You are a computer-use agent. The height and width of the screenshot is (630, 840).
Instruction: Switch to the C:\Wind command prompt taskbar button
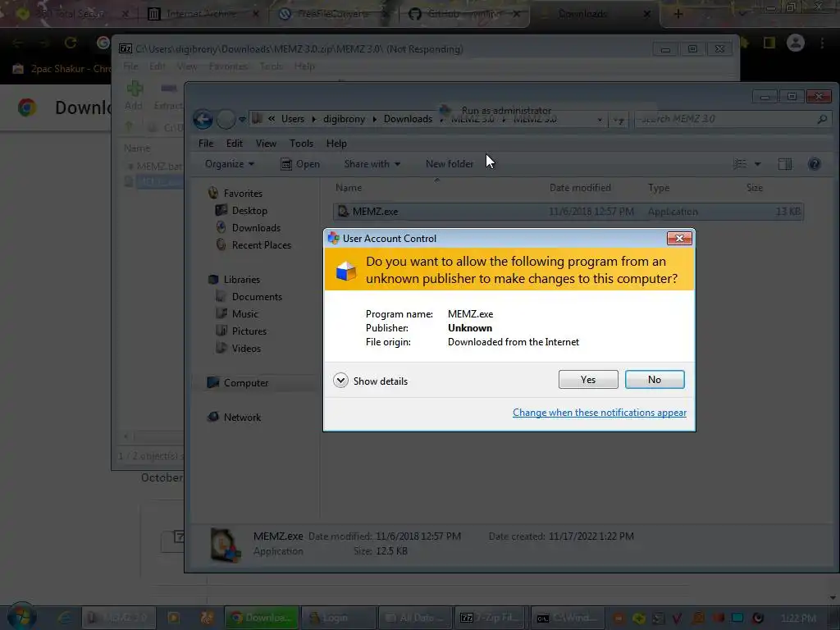click(567, 618)
